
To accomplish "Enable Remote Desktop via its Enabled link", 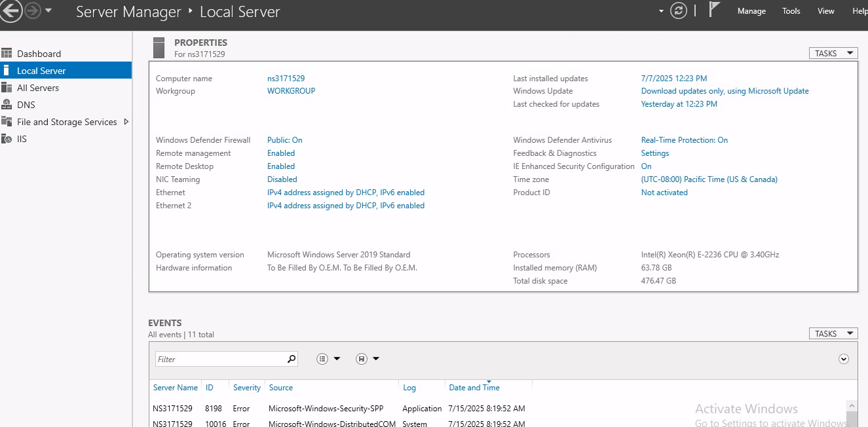I will (x=280, y=166).
